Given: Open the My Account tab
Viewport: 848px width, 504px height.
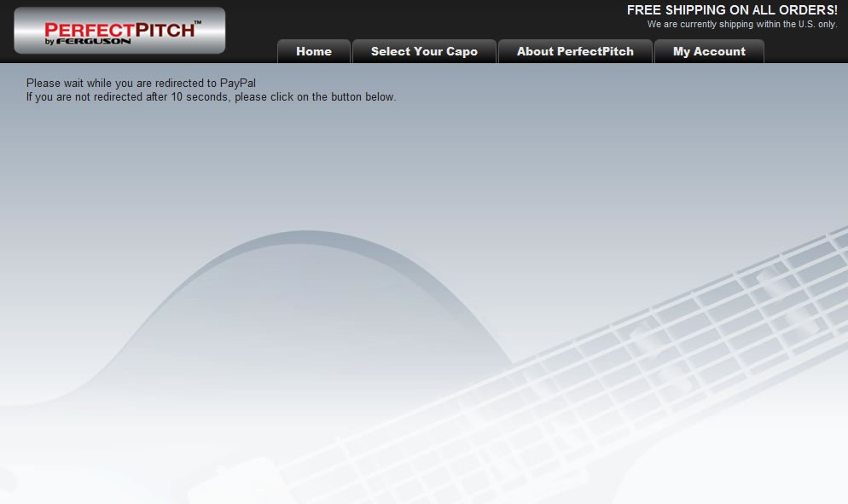Looking at the screenshot, I should [x=709, y=51].
